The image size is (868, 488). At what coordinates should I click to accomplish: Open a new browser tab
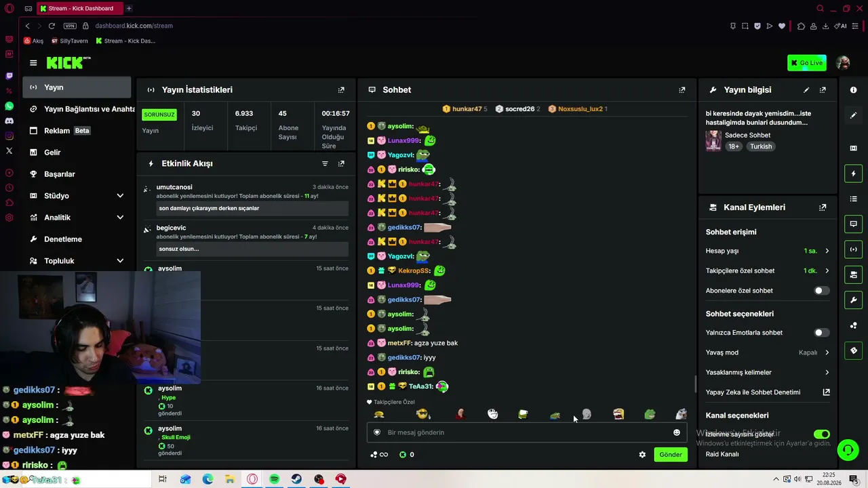pos(129,9)
